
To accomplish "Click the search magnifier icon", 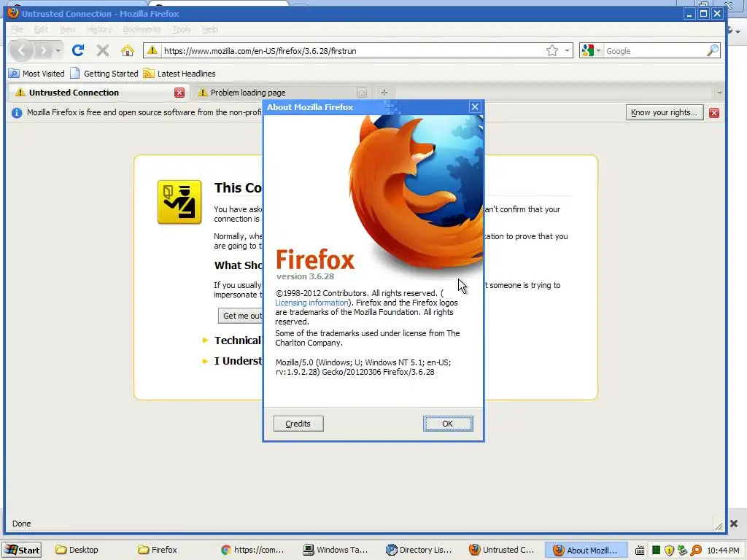I will tap(712, 50).
